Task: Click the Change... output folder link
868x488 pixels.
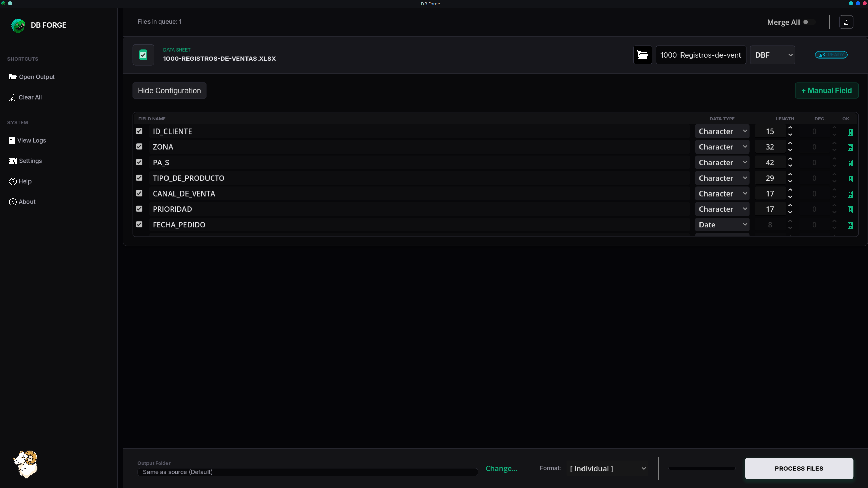Action: (501, 468)
